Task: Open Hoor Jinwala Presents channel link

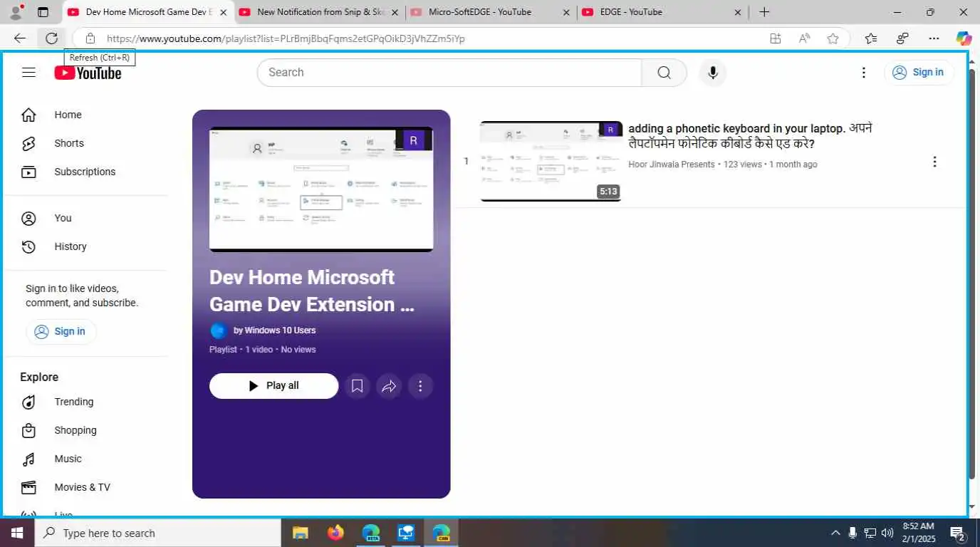Action: click(x=671, y=165)
